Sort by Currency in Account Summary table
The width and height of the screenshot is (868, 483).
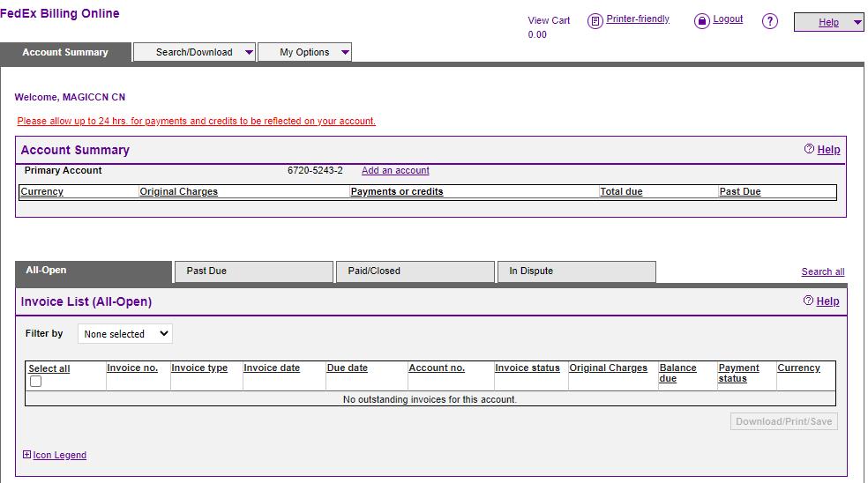click(x=42, y=191)
